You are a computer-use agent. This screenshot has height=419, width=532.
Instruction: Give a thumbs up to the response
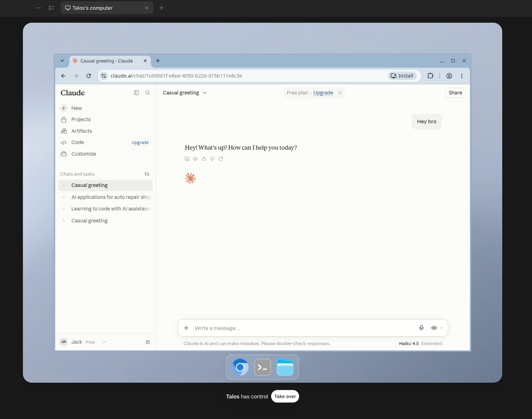(204, 159)
